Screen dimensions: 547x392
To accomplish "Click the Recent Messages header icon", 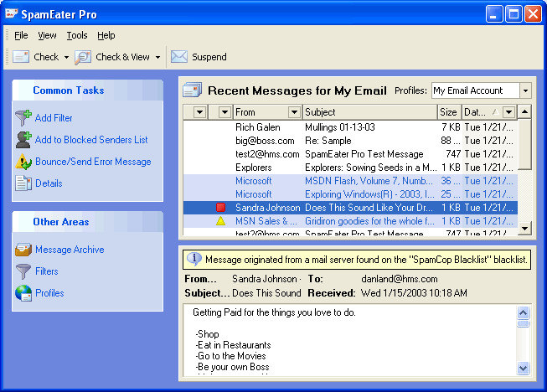I will [x=192, y=90].
